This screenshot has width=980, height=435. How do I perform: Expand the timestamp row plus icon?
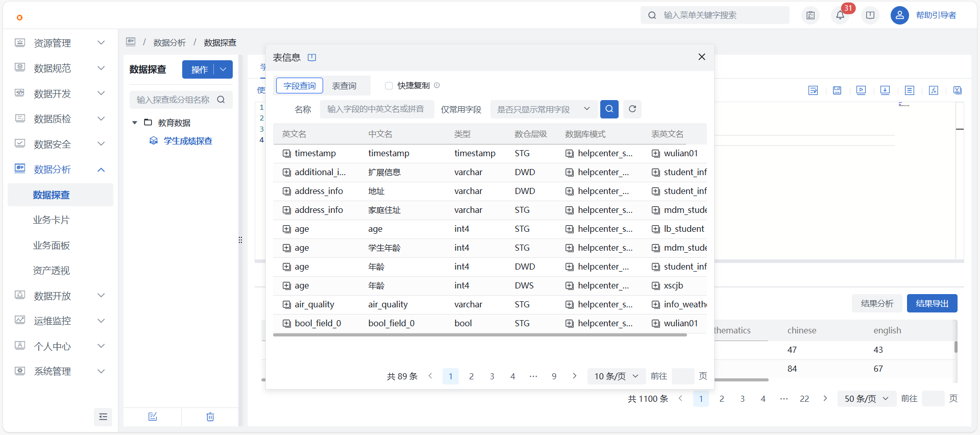click(287, 153)
